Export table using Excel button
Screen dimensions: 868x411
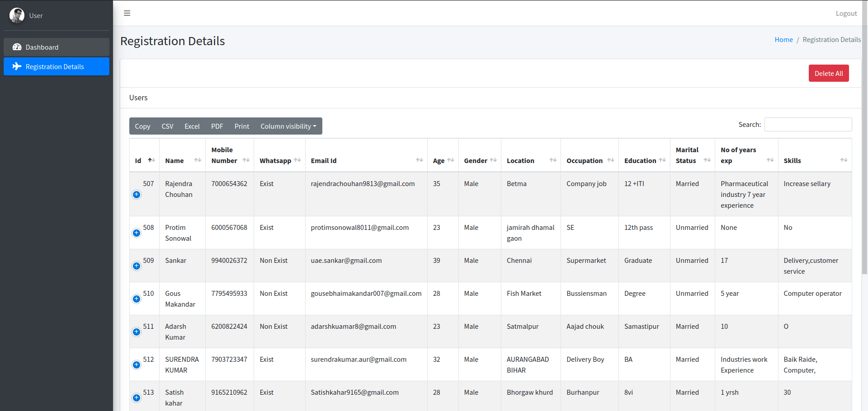click(192, 126)
